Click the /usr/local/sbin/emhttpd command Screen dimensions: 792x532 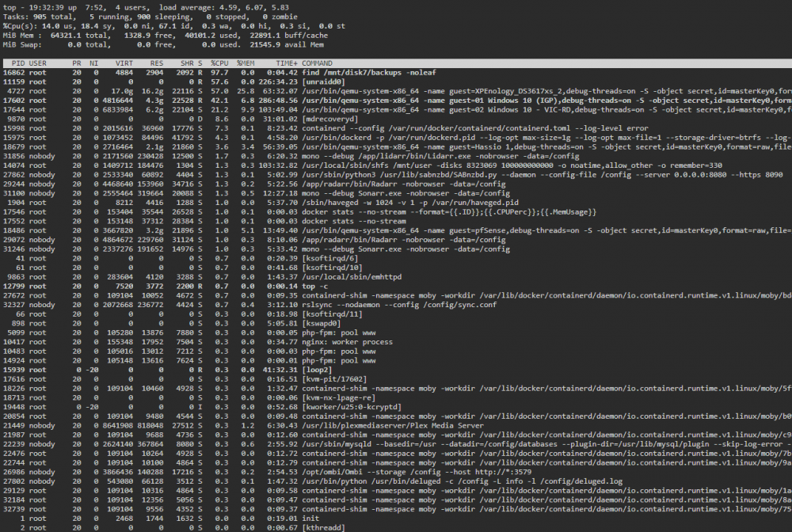tap(352, 278)
